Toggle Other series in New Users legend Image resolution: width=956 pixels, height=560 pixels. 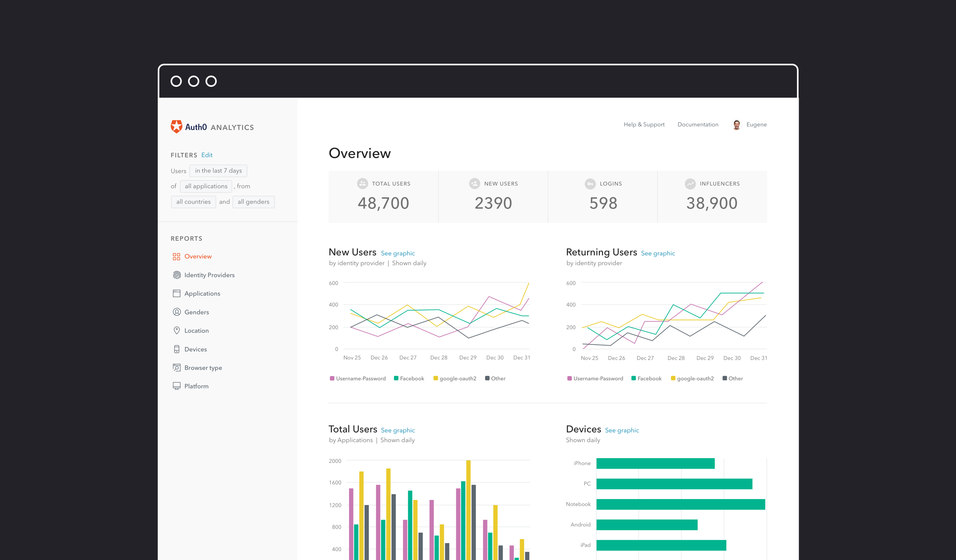[x=495, y=378]
